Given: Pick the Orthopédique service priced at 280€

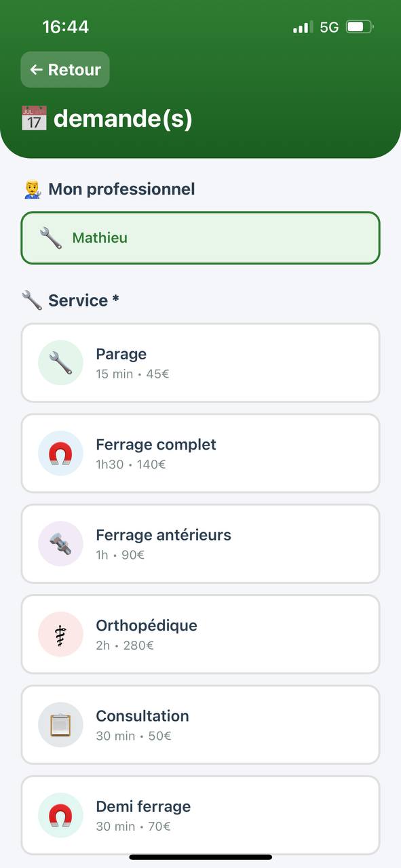Looking at the screenshot, I should pyautogui.click(x=200, y=634).
